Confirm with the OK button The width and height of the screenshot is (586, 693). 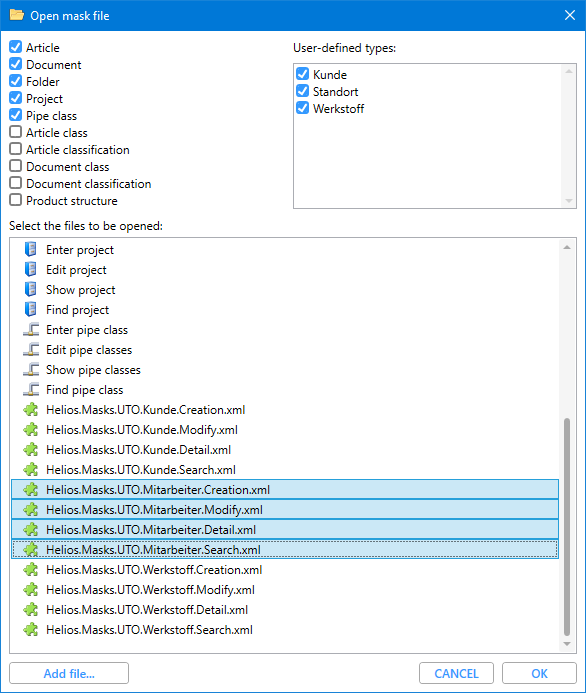pyautogui.click(x=539, y=673)
